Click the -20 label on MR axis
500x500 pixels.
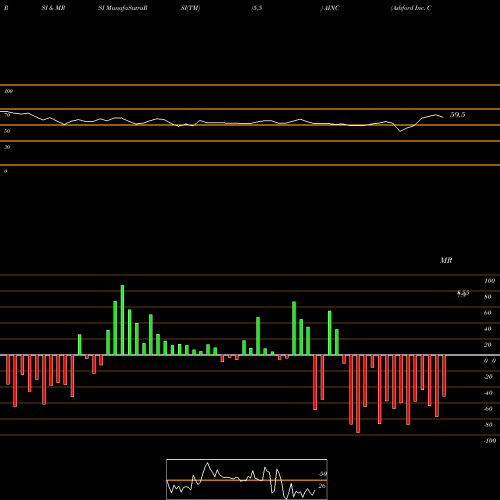point(488,377)
